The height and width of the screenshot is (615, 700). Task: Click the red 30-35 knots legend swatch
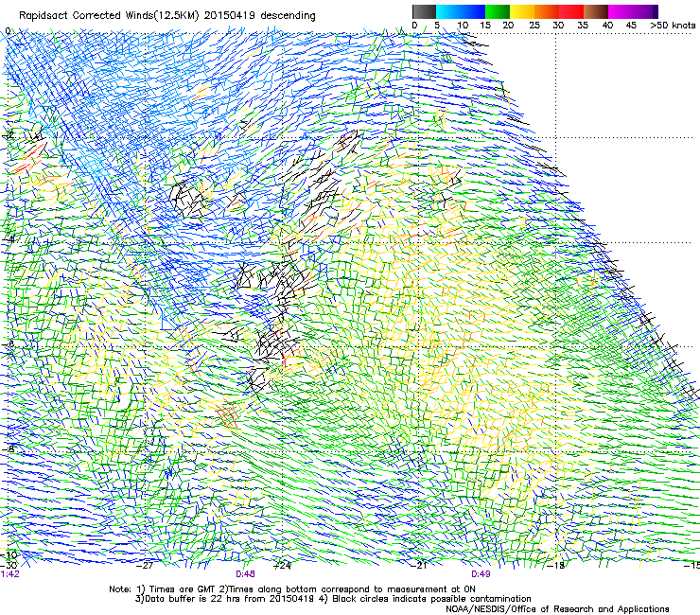tap(571, 11)
